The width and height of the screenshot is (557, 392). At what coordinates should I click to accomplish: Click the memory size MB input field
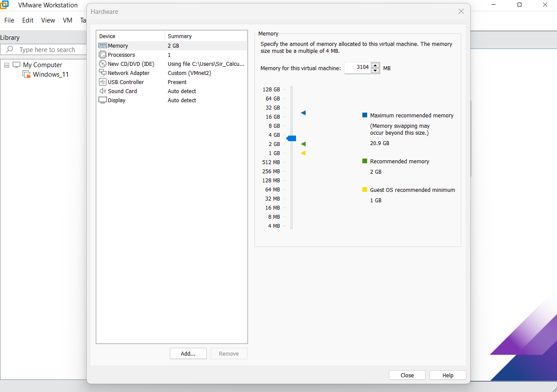[358, 68]
